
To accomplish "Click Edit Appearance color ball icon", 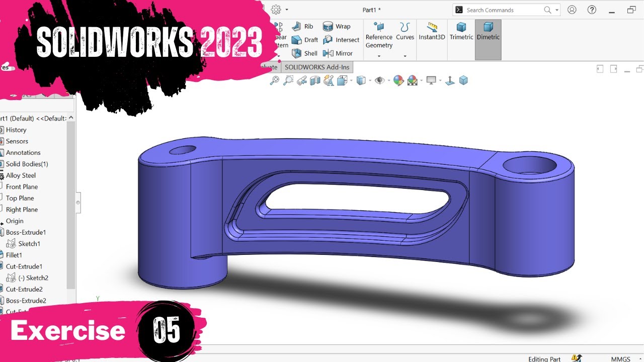I will [x=398, y=80].
